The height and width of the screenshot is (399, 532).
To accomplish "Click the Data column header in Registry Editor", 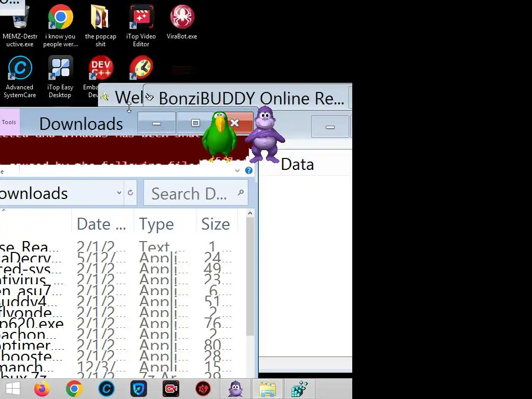I will [x=297, y=165].
